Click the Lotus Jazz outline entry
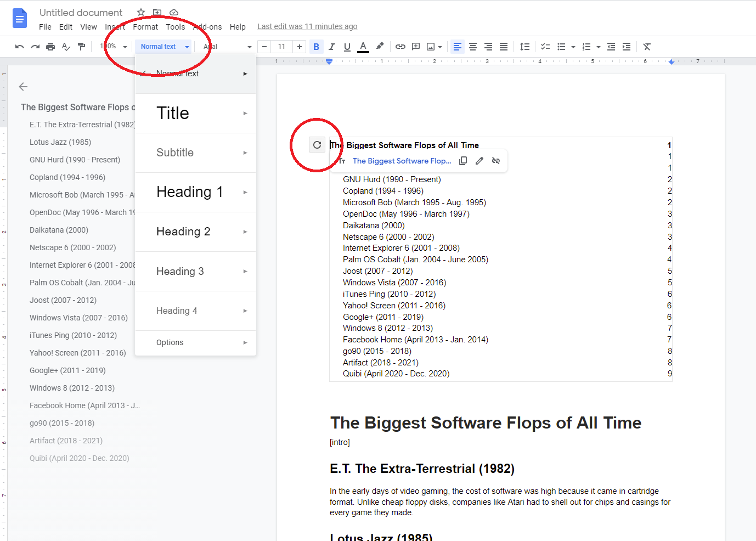The width and height of the screenshot is (756, 541). point(60,142)
